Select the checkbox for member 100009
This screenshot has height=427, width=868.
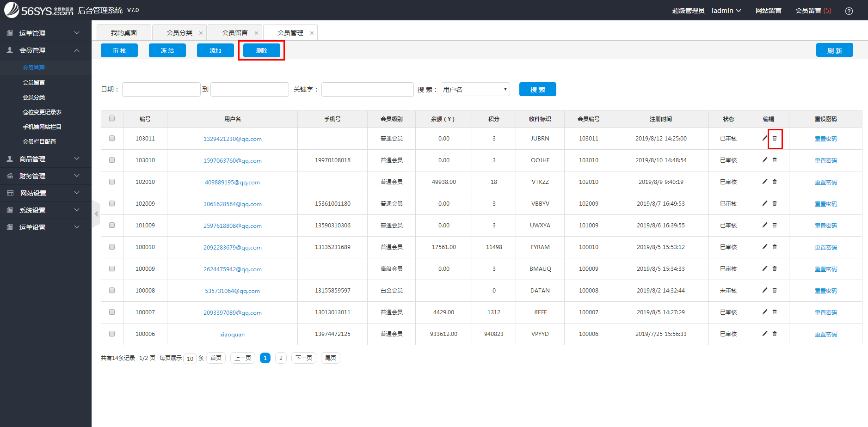pos(112,268)
